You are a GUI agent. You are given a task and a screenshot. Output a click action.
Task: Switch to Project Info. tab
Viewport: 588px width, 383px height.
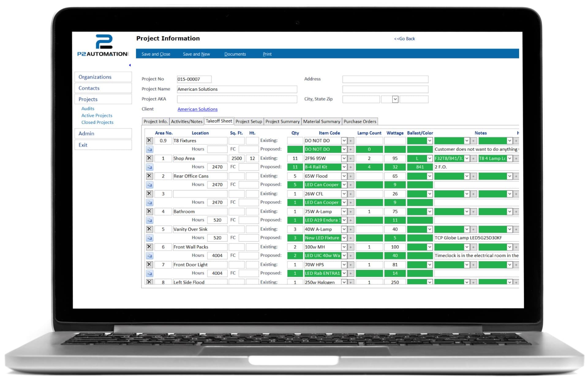pos(156,121)
